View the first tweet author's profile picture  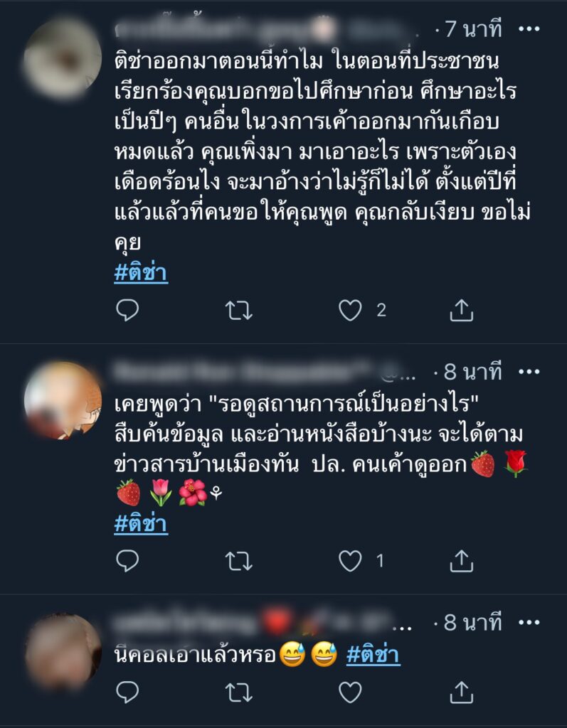[x=63, y=58]
